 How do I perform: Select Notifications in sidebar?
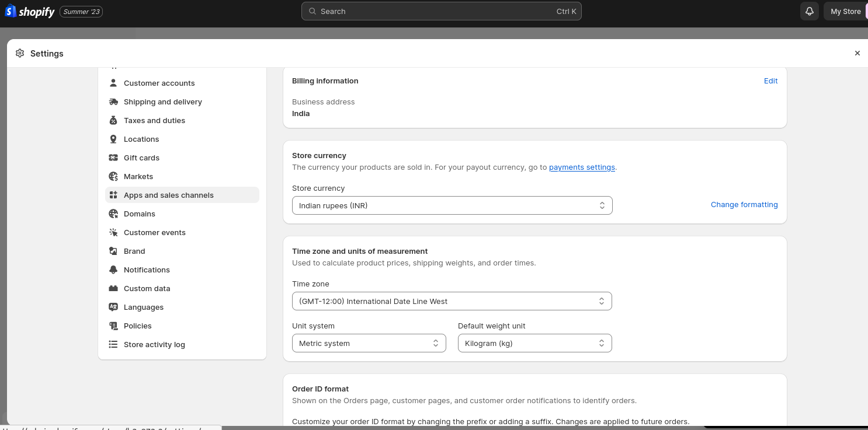[x=182, y=270]
